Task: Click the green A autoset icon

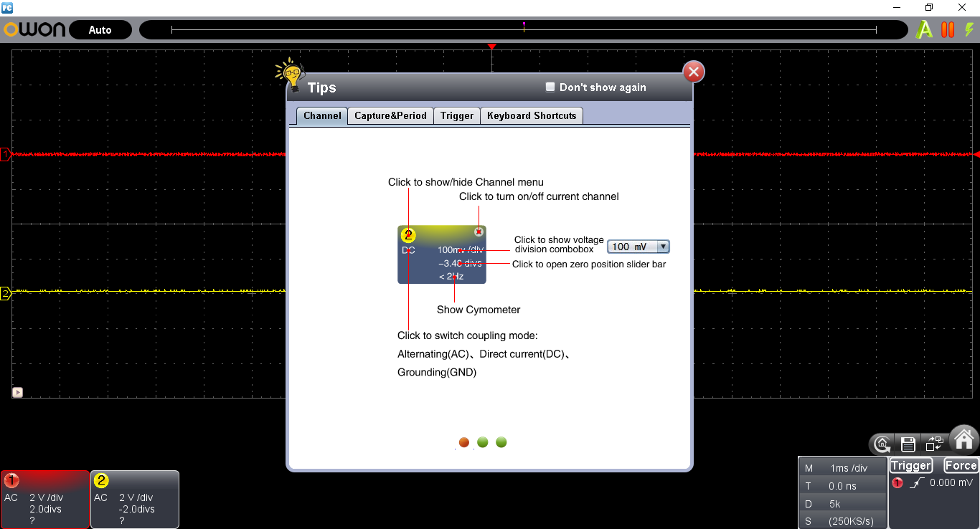Action: (925, 29)
